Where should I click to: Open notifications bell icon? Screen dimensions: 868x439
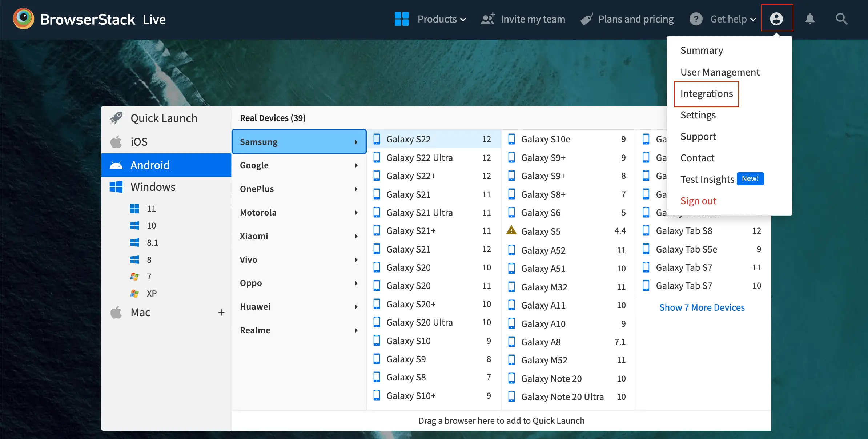pyautogui.click(x=809, y=19)
